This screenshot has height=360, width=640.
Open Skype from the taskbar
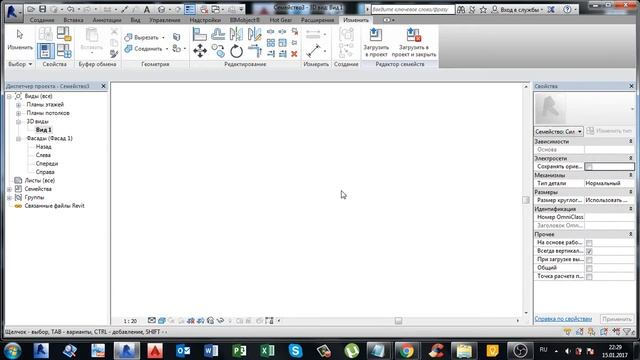coord(295,351)
